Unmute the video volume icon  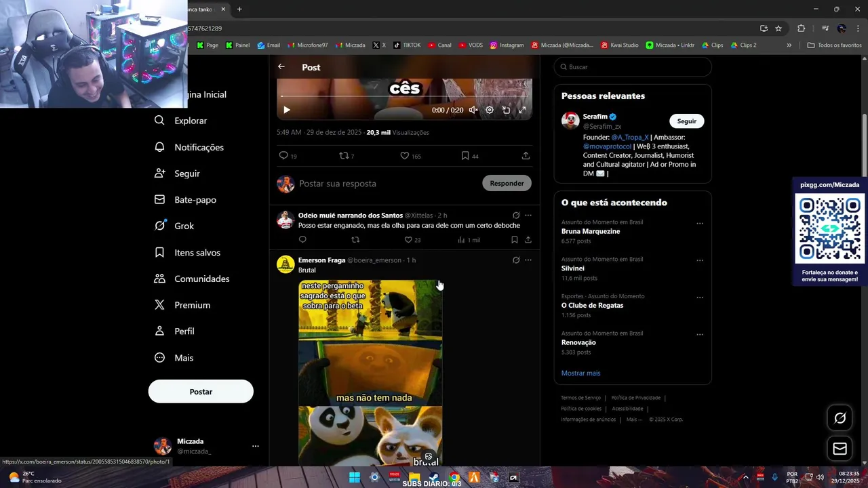tap(473, 110)
